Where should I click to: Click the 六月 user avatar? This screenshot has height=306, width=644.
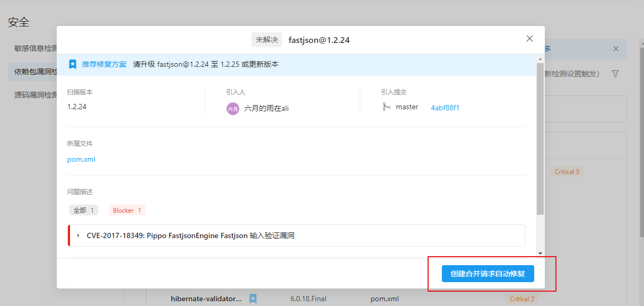[232, 108]
